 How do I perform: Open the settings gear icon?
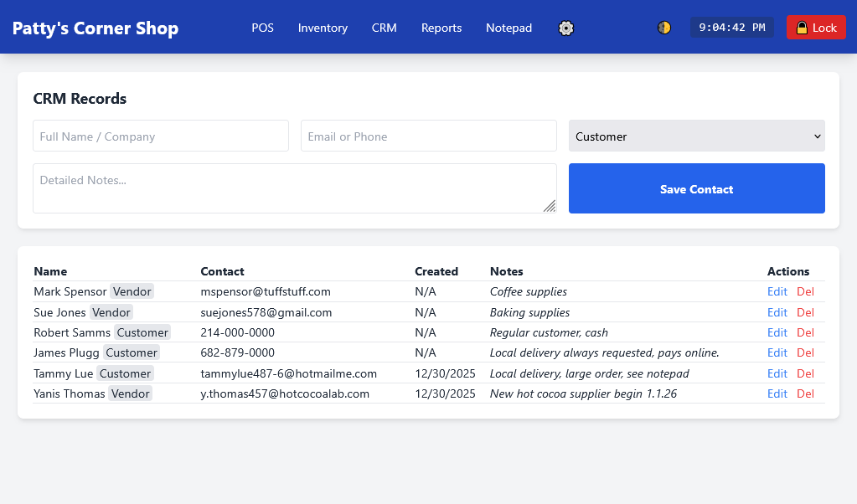[x=566, y=28]
